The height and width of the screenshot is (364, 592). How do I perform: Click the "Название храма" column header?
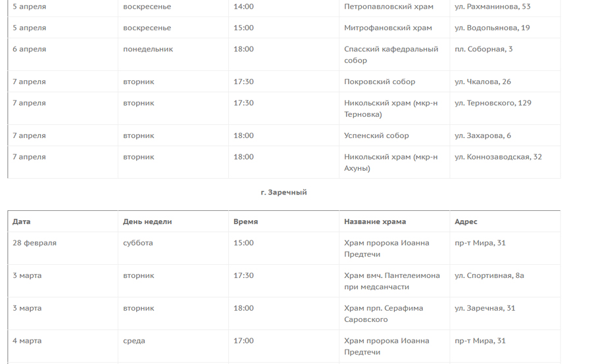[x=375, y=221]
